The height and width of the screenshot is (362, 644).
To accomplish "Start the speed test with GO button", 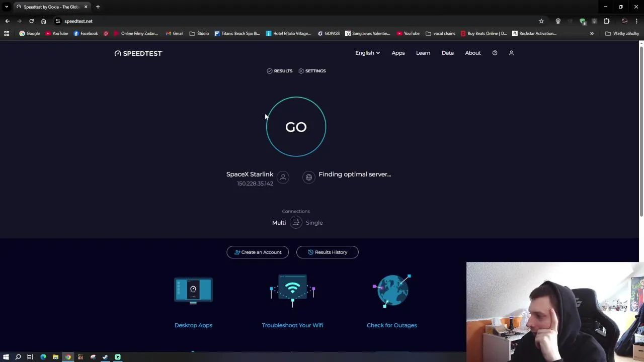I will 296,127.
